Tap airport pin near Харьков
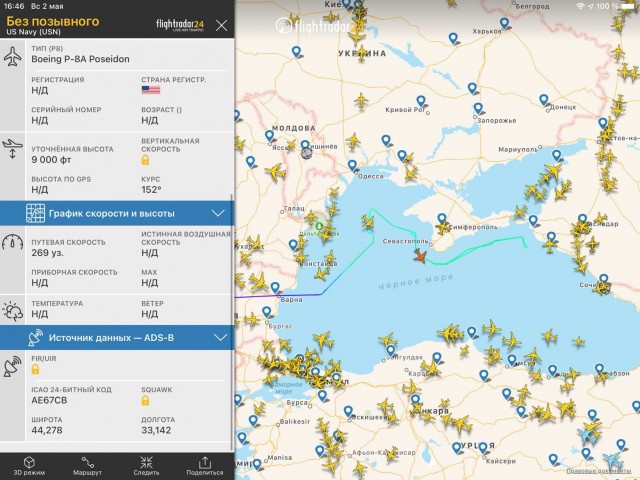The width and height of the screenshot is (640, 480). tap(504, 23)
